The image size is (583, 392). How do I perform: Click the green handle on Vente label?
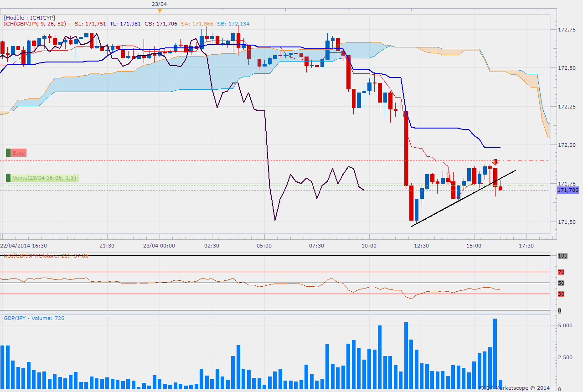click(x=8, y=178)
